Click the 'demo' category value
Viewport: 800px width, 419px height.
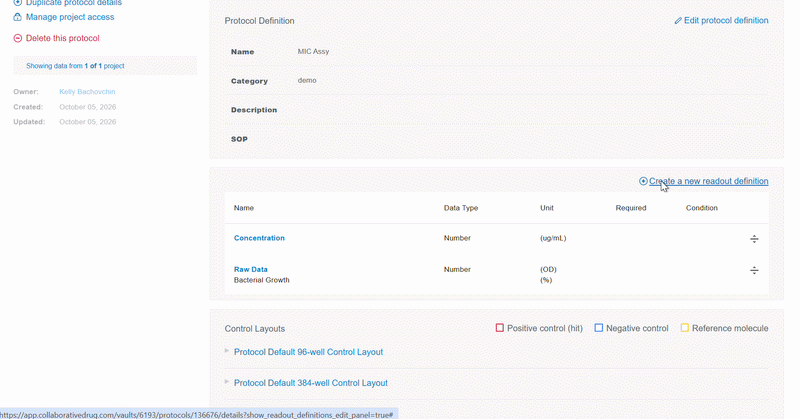[307, 80]
